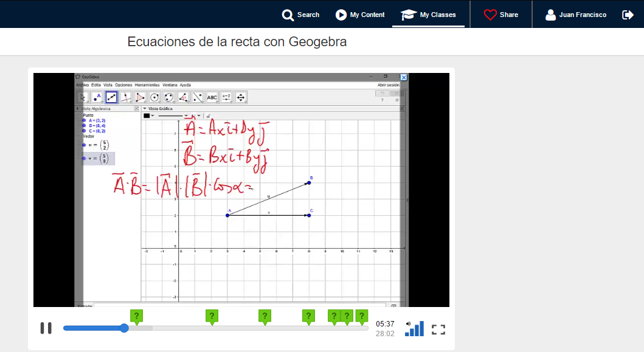This screenshot has height=352, width=644.
Task: Open the GeoGebra settings gear
Action: tap(396, 100)
